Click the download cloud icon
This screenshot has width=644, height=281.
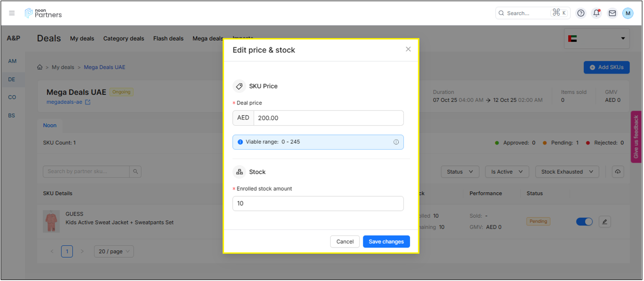(617, 172)
